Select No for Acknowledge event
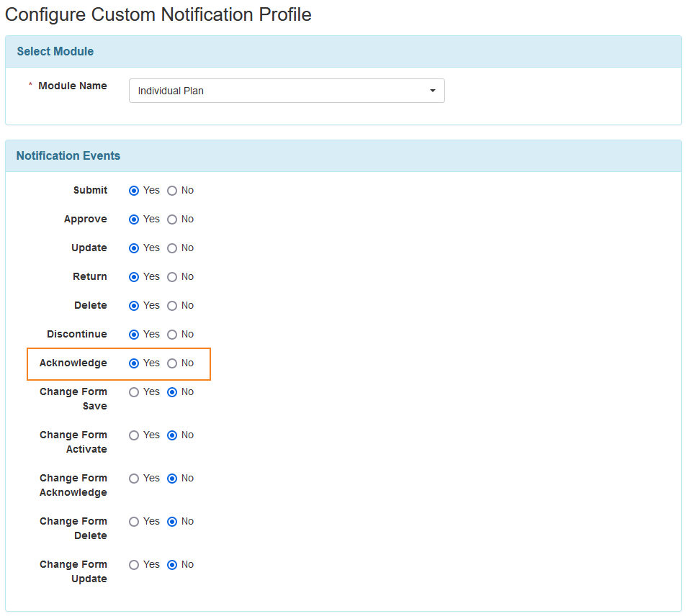687x616 pixels. tap(172, 363)
